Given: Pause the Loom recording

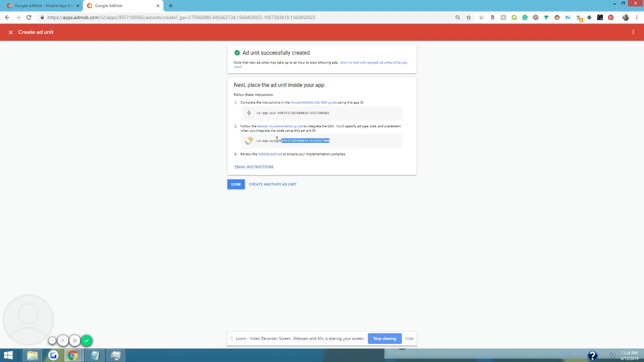Looking at the screenshot, I should (74, 340).
